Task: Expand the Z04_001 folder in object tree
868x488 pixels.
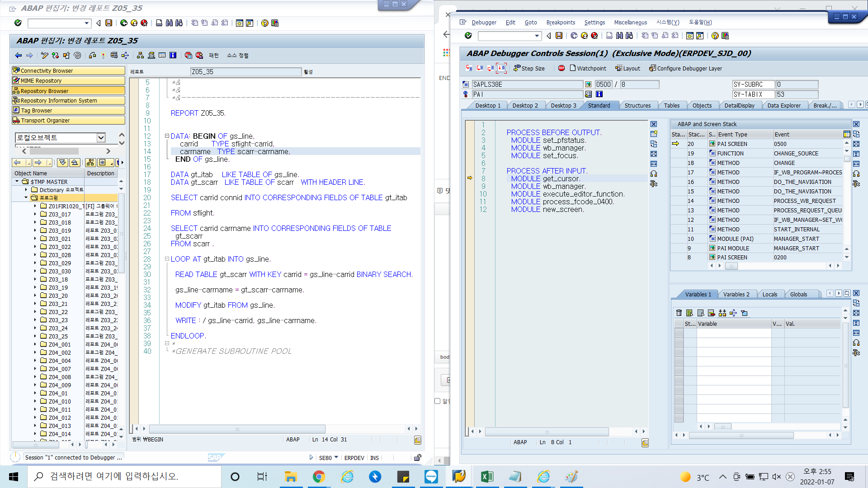Action: coord(35,344)
